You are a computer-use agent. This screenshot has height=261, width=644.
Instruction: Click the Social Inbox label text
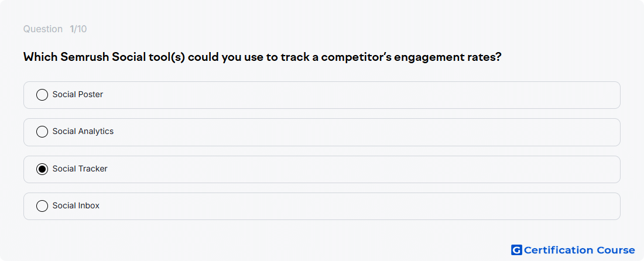coord(76,205)
